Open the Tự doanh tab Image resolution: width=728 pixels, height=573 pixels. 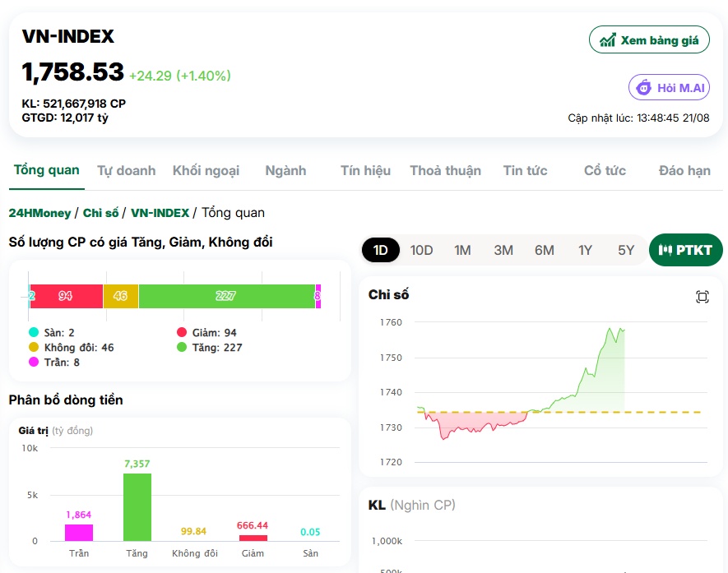pyautogui.click(x=127, y=171)
